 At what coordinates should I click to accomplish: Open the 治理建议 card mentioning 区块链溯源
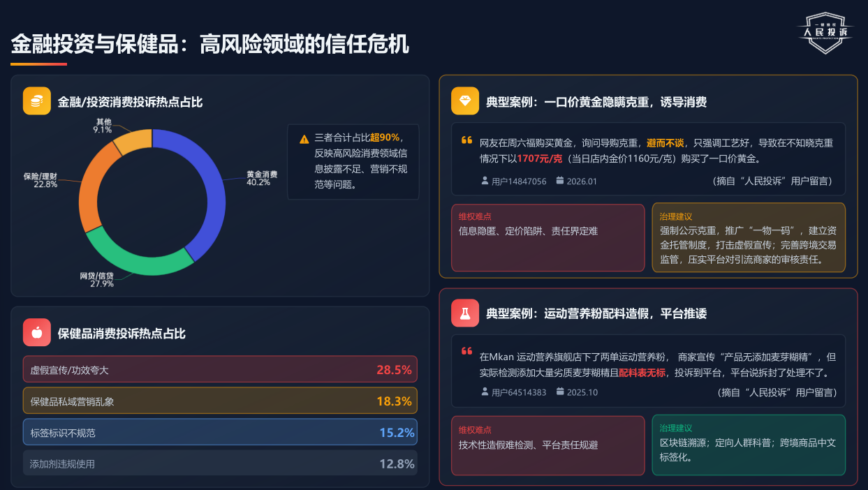point(749,445)
